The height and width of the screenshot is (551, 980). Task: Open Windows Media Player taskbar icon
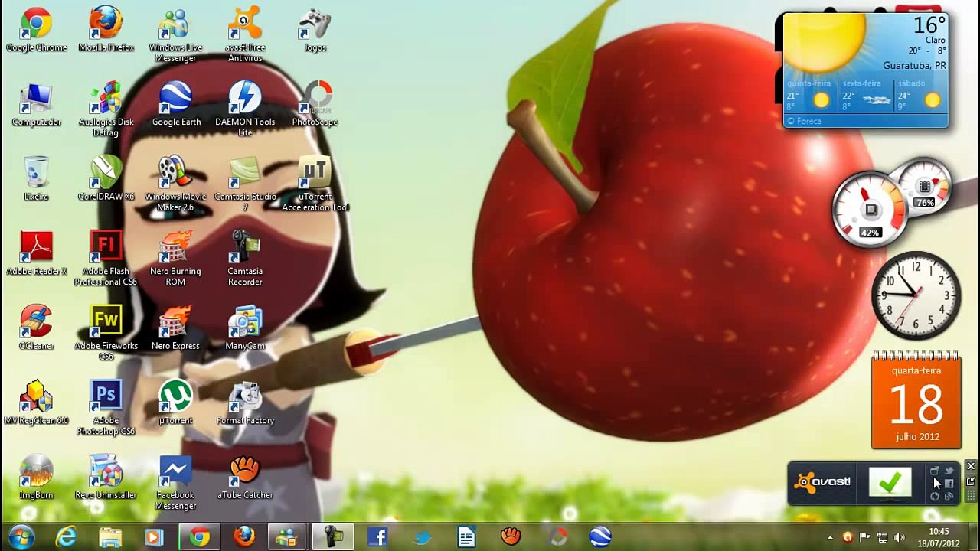(154, 537)
